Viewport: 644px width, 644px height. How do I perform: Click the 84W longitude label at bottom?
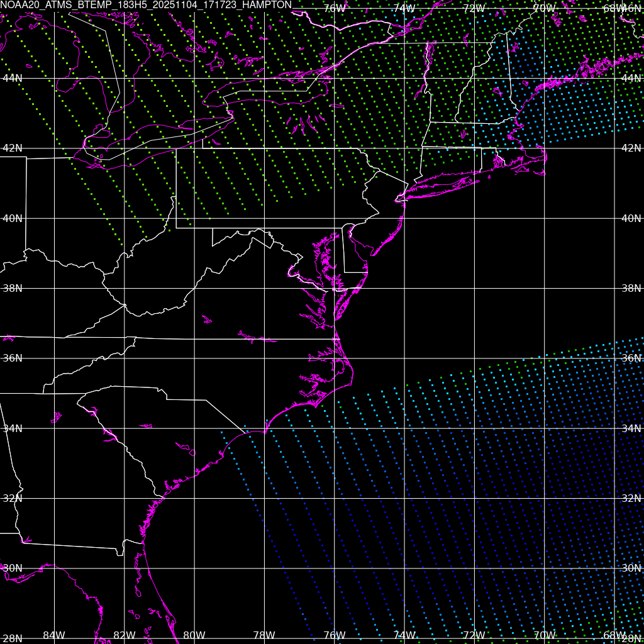tap(54, 635)
